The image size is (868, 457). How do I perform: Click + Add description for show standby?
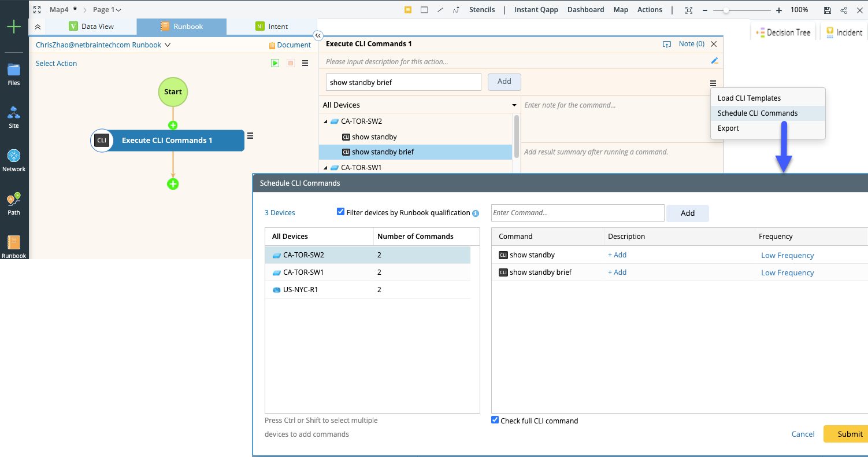coord(617,255)
